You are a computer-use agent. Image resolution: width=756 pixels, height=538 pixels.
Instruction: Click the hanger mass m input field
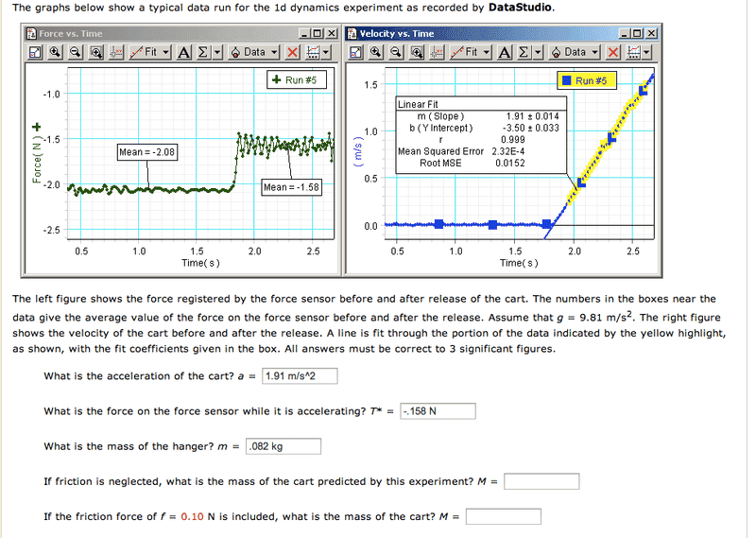point(283,446)
